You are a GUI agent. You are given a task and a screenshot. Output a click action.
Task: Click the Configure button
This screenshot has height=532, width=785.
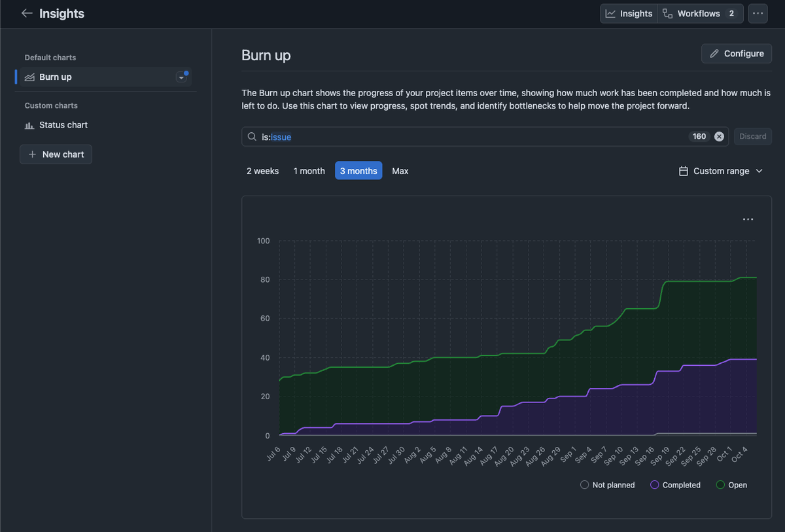point(737,54)
